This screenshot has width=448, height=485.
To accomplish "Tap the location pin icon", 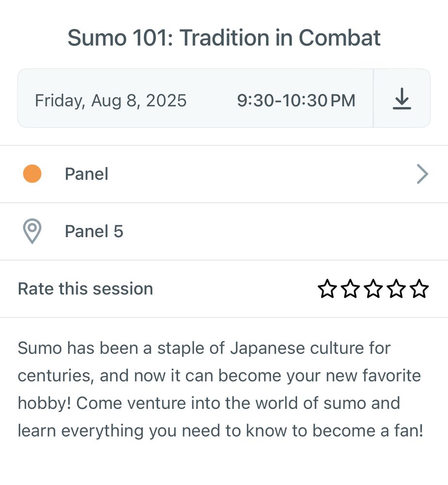I will [32, 231].
